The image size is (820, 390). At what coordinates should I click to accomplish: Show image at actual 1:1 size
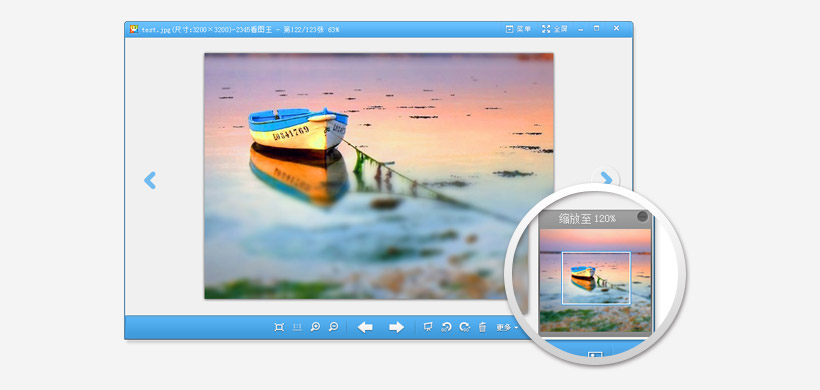coord(297,327)
